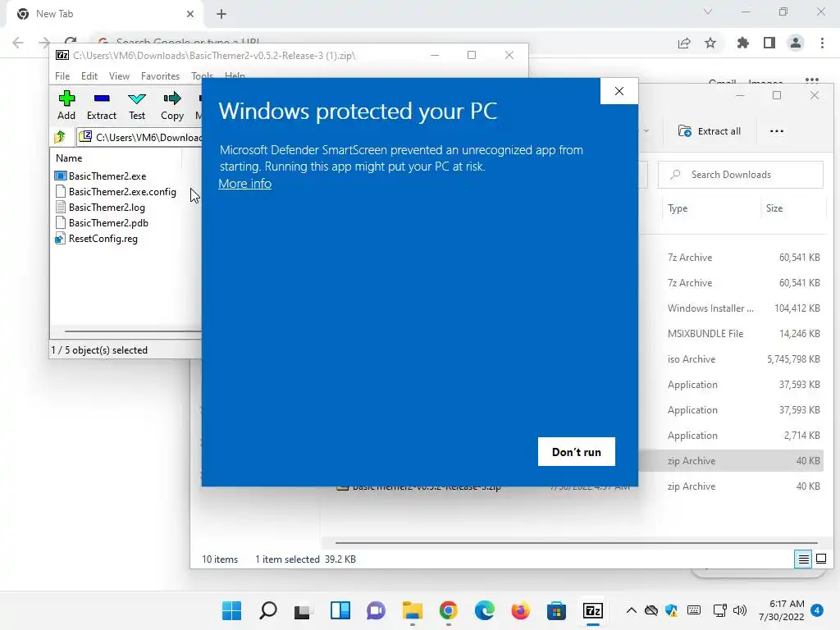The image size is (840, 630).
Task: Click More info link in SmartScreen dialog
Action: tap(244, 183)
